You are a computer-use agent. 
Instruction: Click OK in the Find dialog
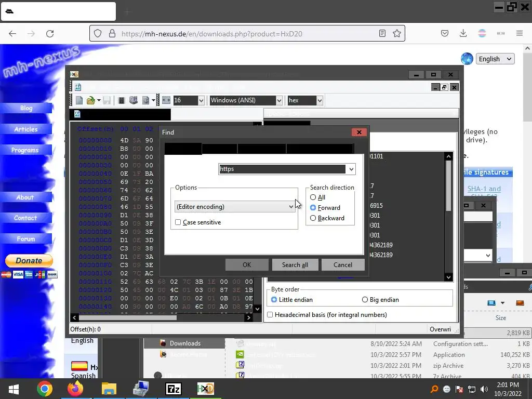point(247,264)
